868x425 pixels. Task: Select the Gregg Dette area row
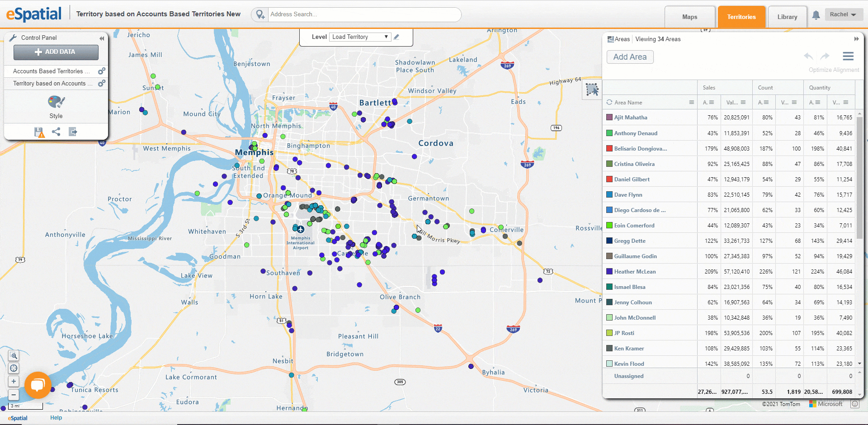[x=729, y=241]
